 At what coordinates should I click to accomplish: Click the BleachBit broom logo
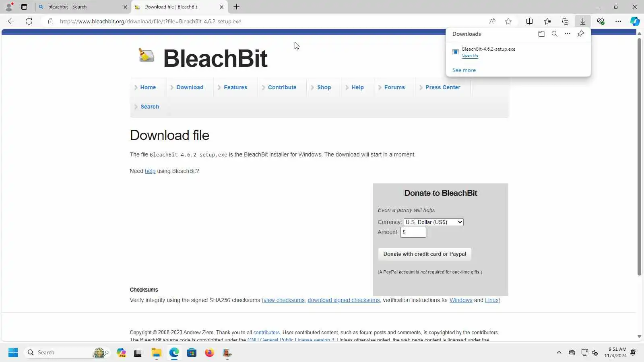click(146, 55)
